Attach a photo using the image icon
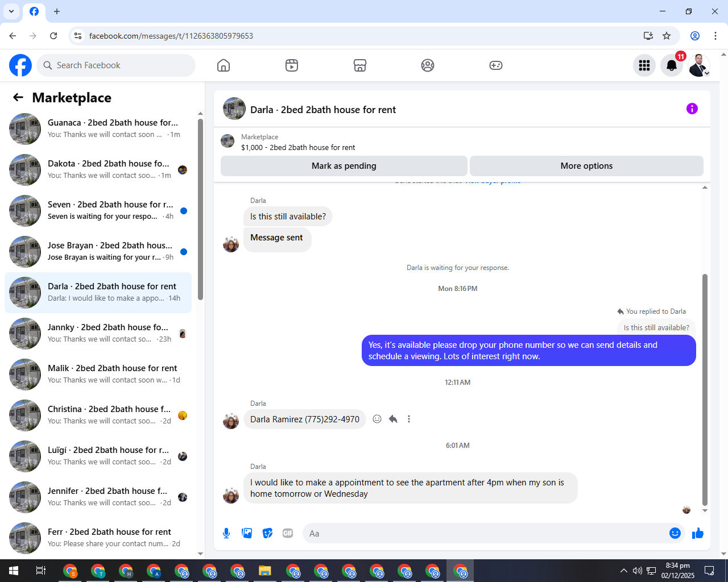 247,533
